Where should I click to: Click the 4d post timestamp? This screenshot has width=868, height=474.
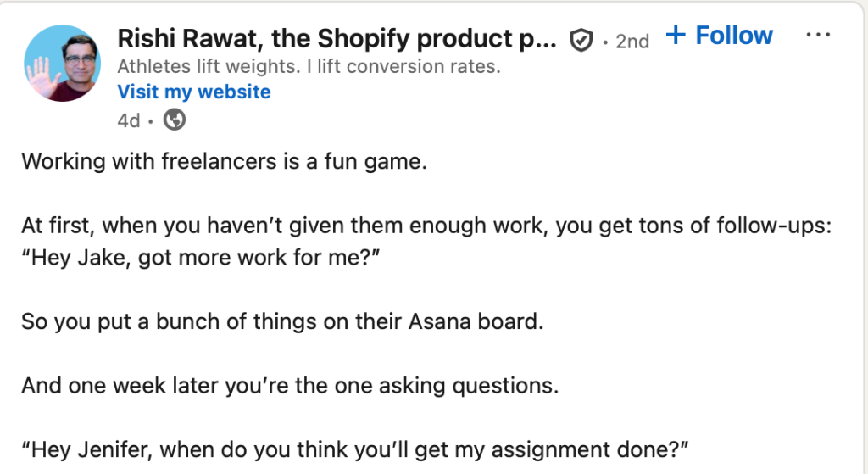(128, 120)
